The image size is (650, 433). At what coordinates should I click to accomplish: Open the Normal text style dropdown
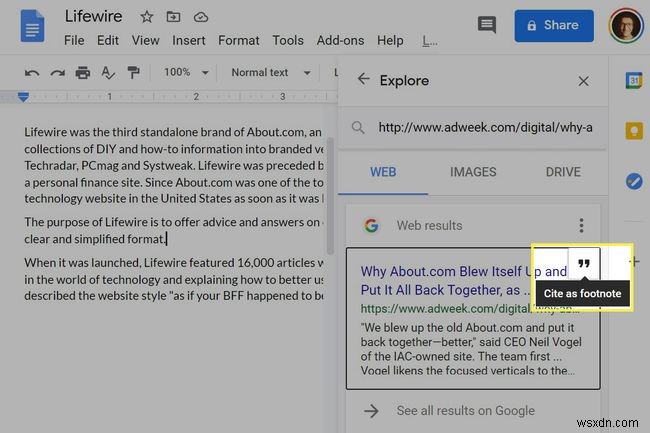point(271,73)
